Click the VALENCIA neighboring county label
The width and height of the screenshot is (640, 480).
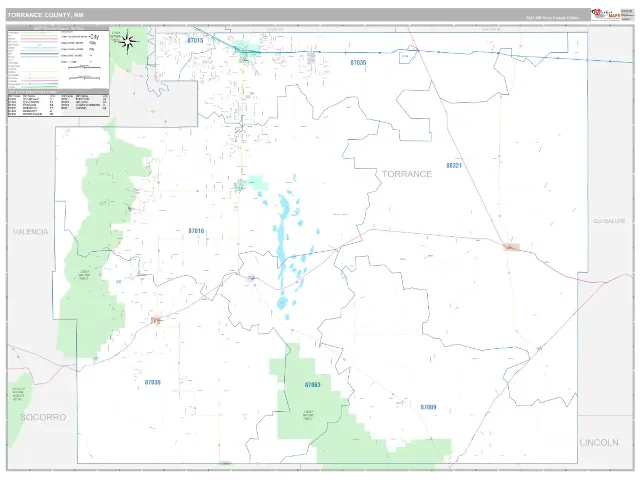click(x=31, y=232)
